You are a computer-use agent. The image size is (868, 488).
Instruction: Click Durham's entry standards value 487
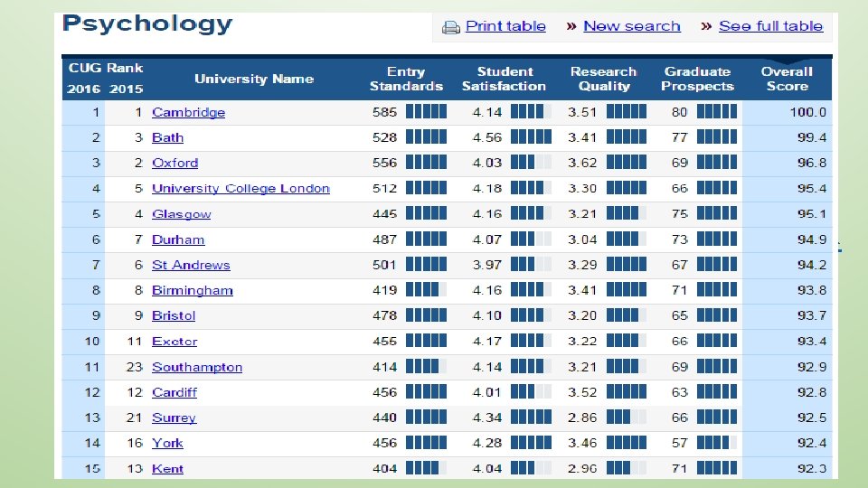point(384,239)
